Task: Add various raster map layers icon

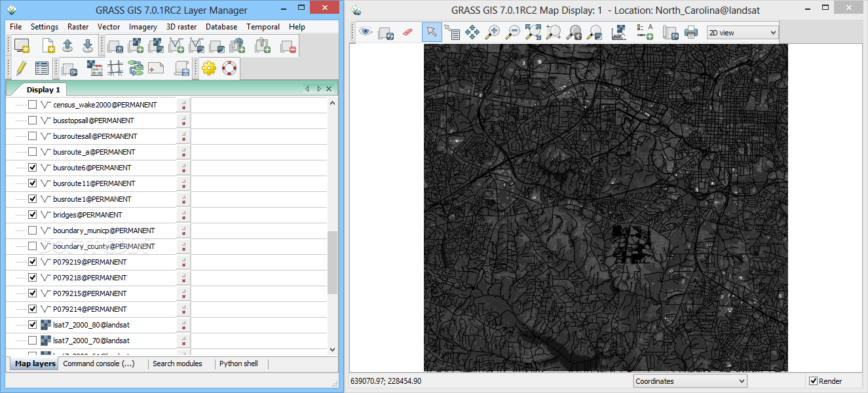Action: click(156, 46)
